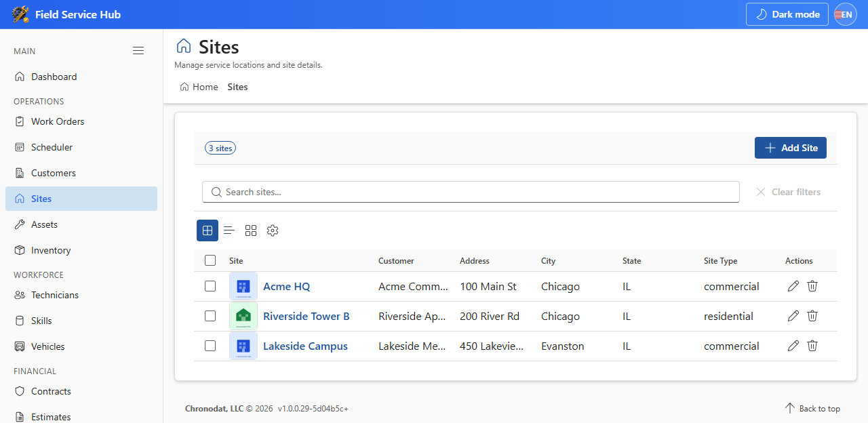The image size is (868, 423).
Task: Click the '200 River Rd' address cell
Action: click(x=490, y=316)
